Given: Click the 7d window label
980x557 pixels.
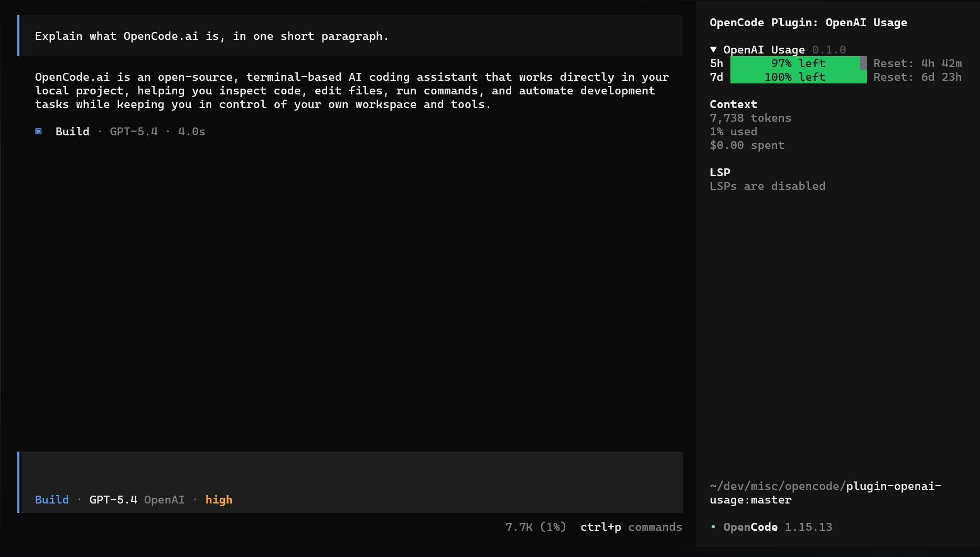Looking at the screenshot, I should pos(716,77).
